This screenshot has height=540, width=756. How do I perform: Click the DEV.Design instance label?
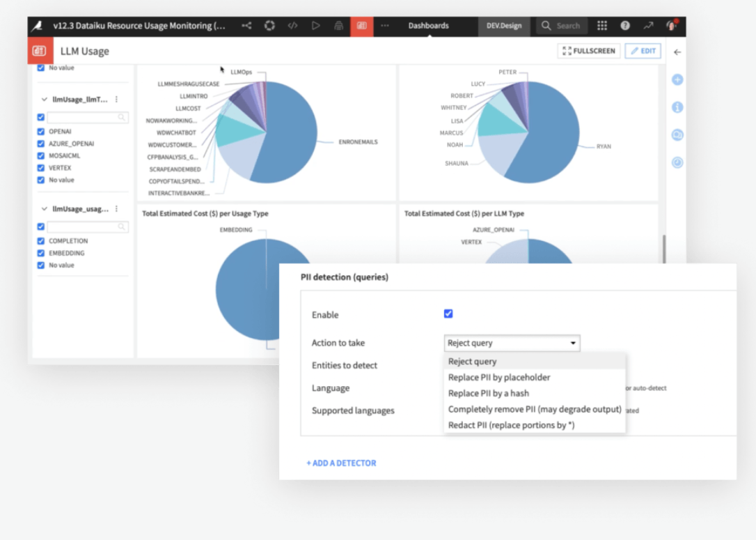[504, 26]
